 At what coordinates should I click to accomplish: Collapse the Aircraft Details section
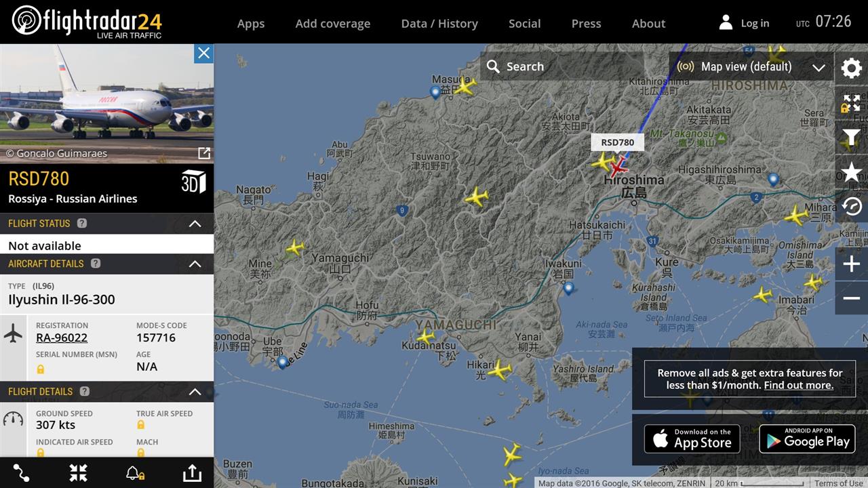coord(195,264)
